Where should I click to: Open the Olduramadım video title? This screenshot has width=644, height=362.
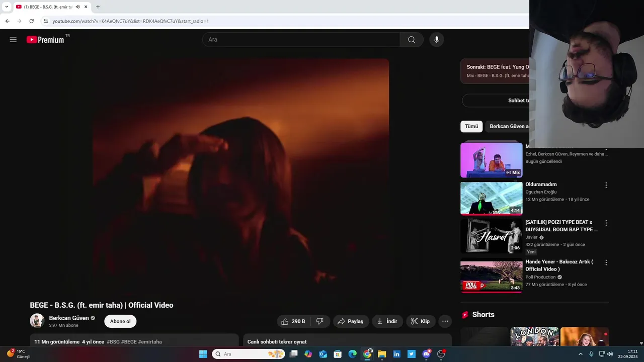(541, 185)
